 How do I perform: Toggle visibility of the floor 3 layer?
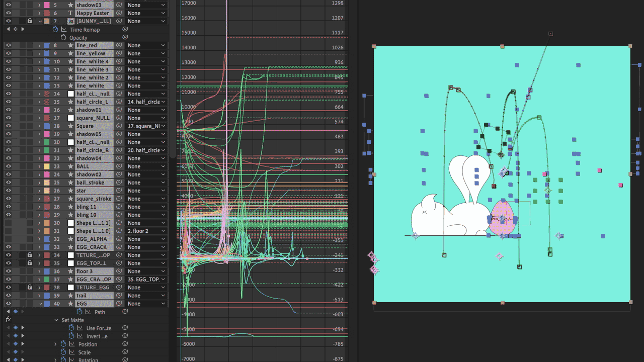pos(8,271)
